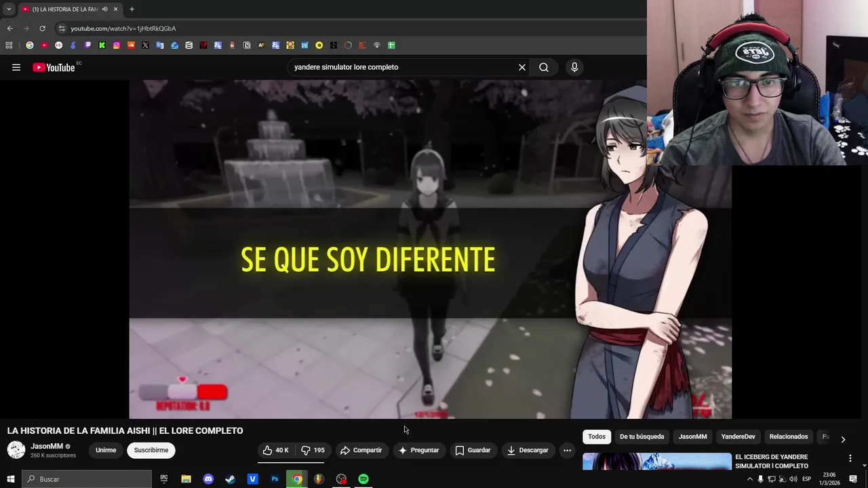This screenshot has width=868, height=488.
Task: Click the Unirme join button
Action: (106, 450)
